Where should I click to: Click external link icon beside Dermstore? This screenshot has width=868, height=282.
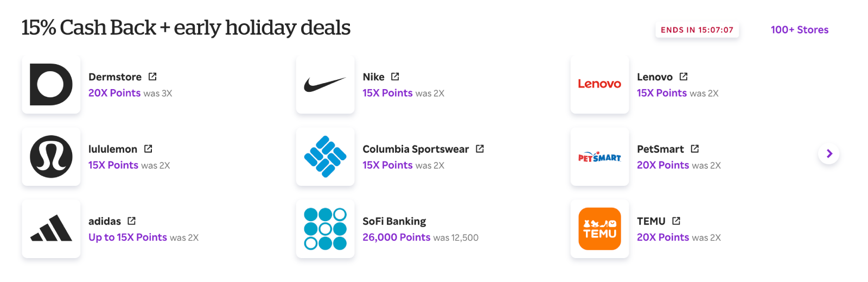point(152,77)
